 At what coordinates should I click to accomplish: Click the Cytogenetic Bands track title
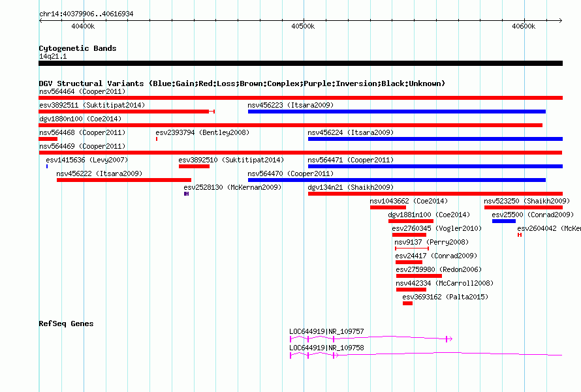(78, 48)
